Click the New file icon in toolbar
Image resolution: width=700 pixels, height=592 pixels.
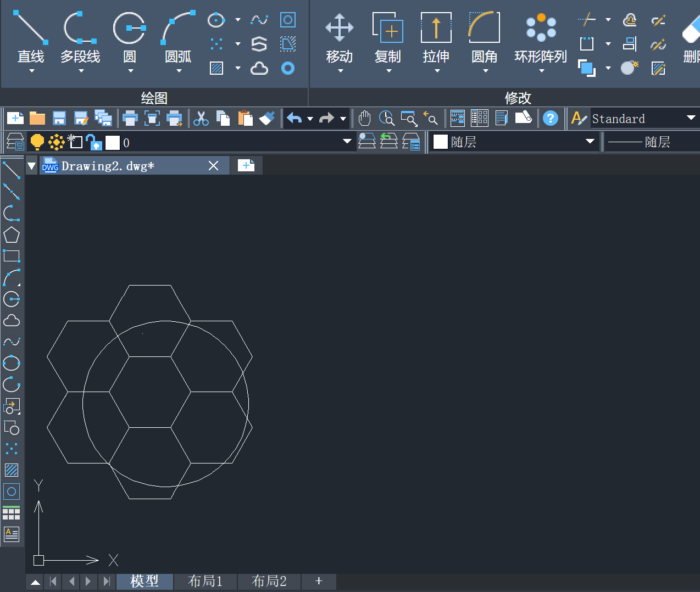coord(15,118)
